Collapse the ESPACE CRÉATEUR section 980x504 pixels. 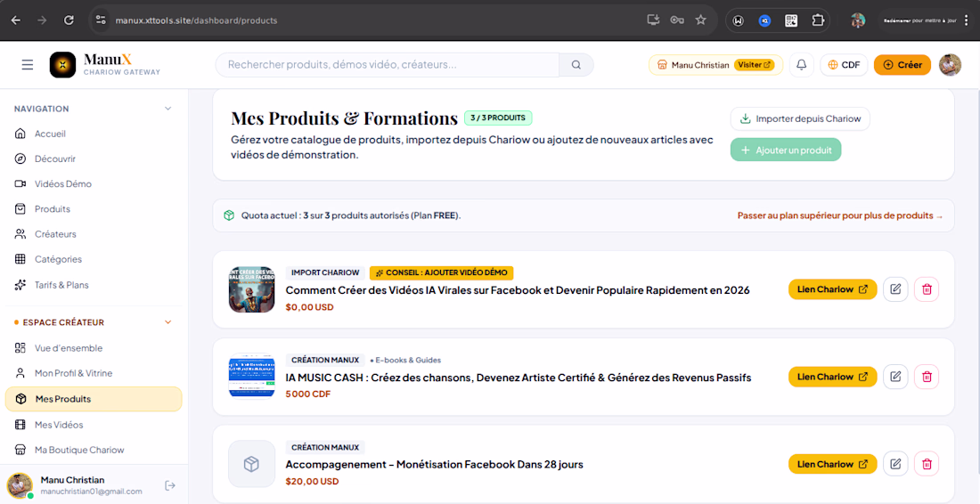167,322
